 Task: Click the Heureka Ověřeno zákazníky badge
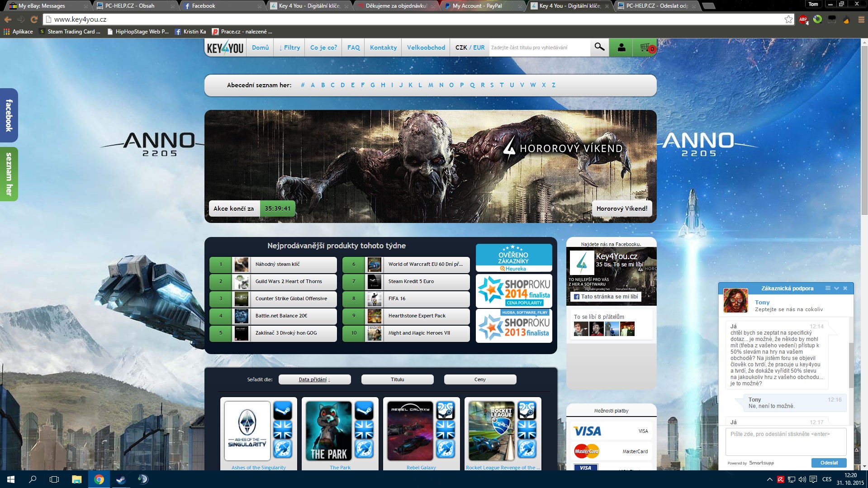514,258
